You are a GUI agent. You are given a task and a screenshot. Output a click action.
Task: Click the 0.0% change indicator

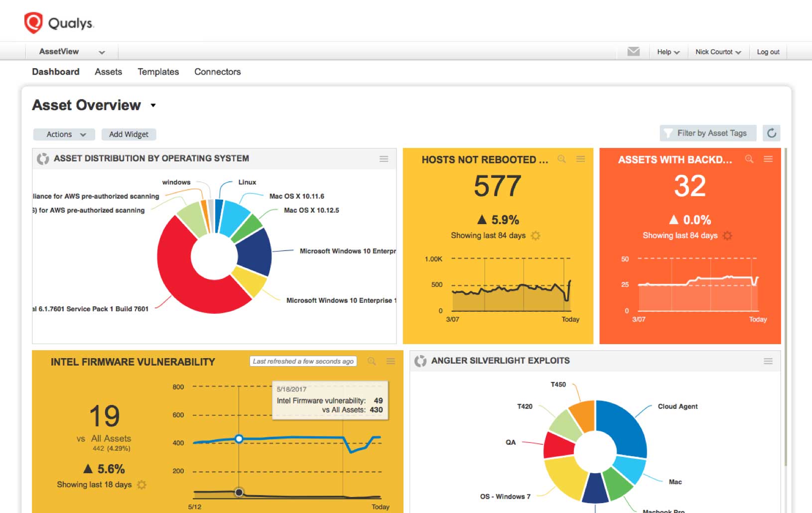pos(690,220)
